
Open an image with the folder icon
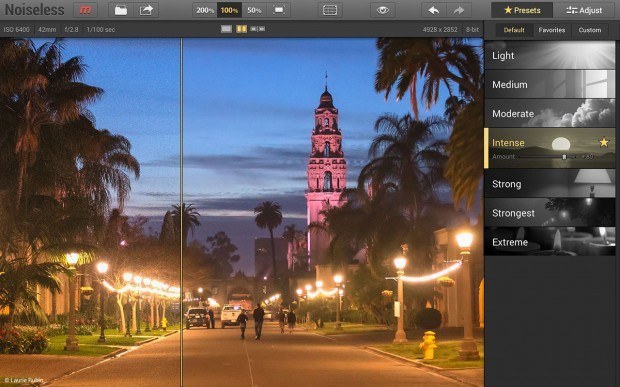(x=121, y=10)
